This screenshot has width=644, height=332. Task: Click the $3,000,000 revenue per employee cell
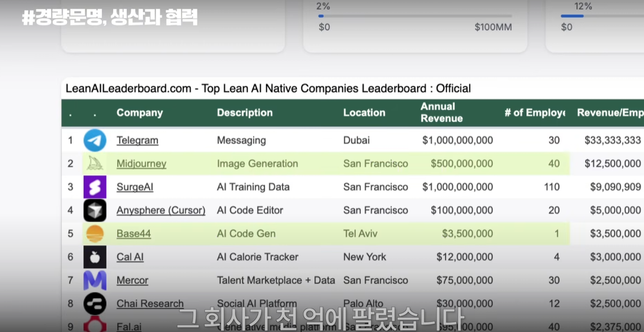coord(616,257)
